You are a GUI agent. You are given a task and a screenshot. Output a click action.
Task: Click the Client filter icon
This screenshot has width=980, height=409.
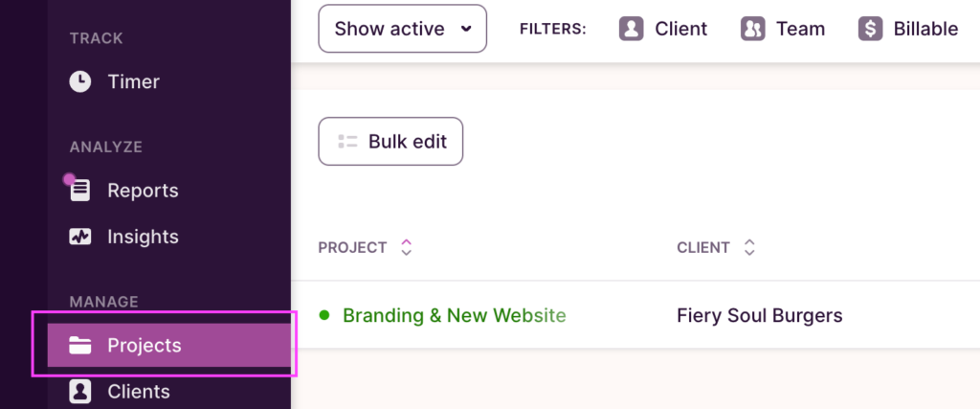coord(631,29)
